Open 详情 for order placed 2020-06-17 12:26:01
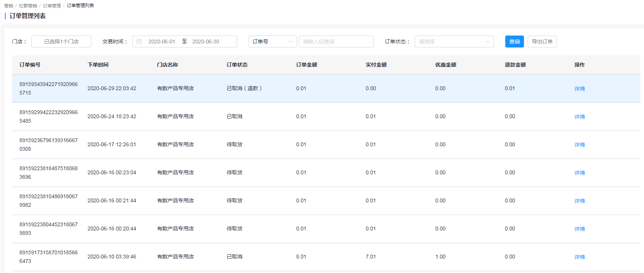The image size is (644, 273). [580, 145]
